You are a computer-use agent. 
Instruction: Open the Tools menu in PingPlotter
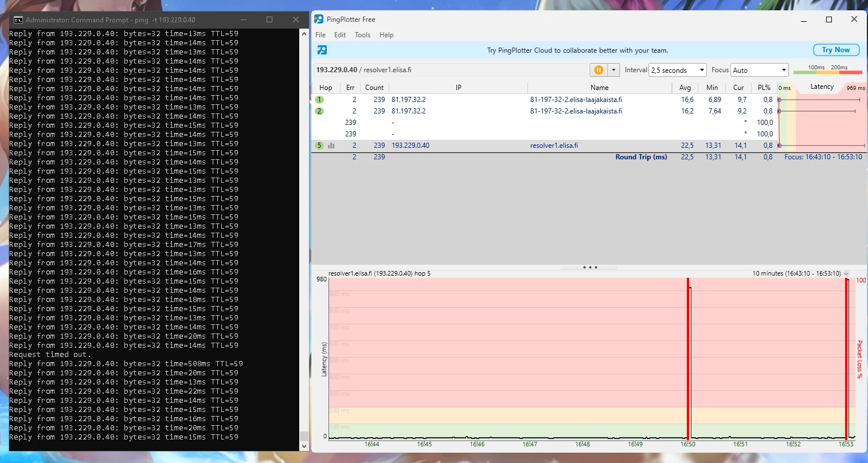[362, 35]
